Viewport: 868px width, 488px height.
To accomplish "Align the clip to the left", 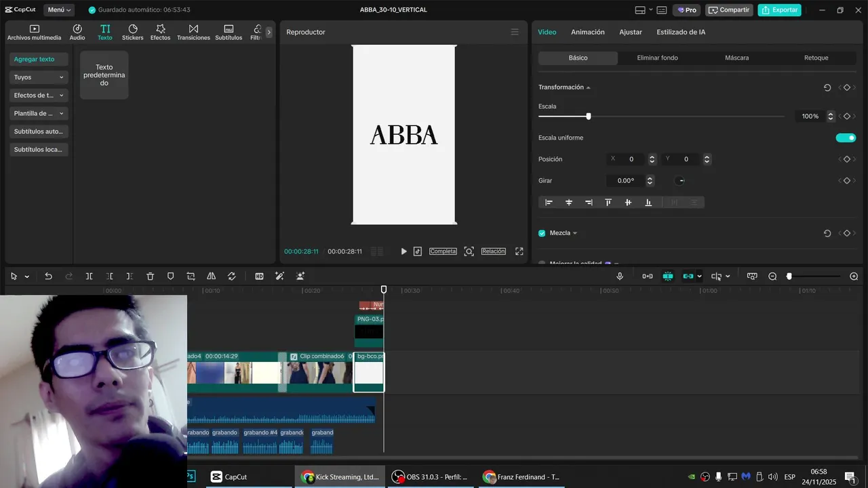I will pyautogui.click(x=549, y=202).
